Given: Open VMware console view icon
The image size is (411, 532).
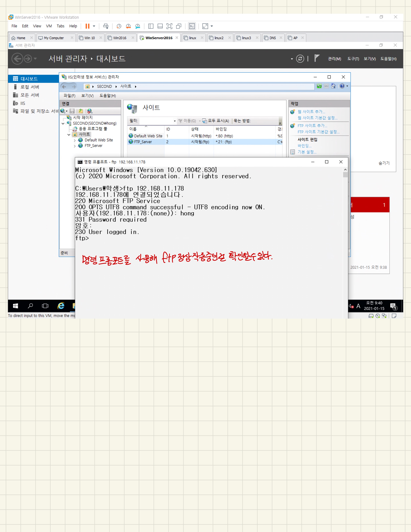Looking at the screenshot, I should (x=192, y=26).
